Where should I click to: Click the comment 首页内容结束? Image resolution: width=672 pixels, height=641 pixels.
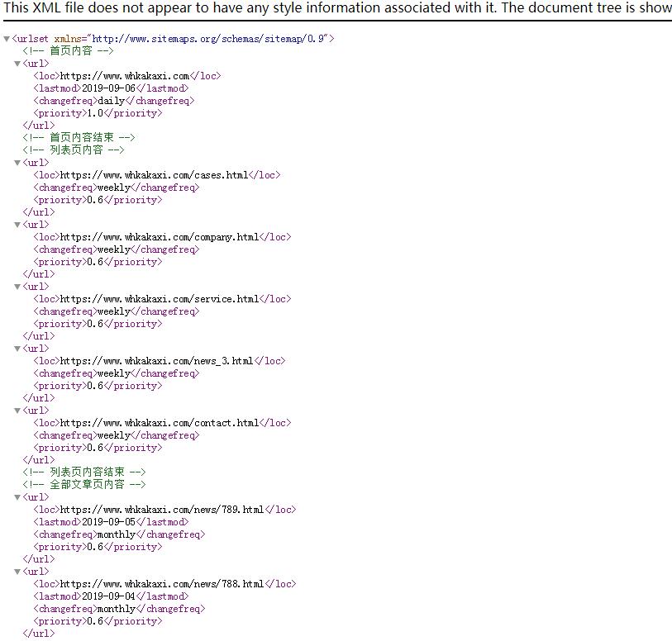click(x=79, y=137)
